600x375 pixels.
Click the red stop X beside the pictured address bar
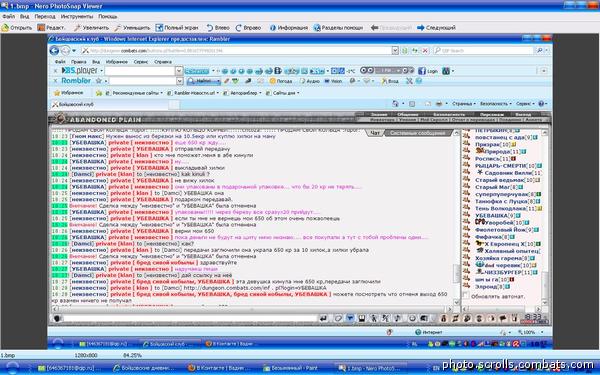pos(425,51)
